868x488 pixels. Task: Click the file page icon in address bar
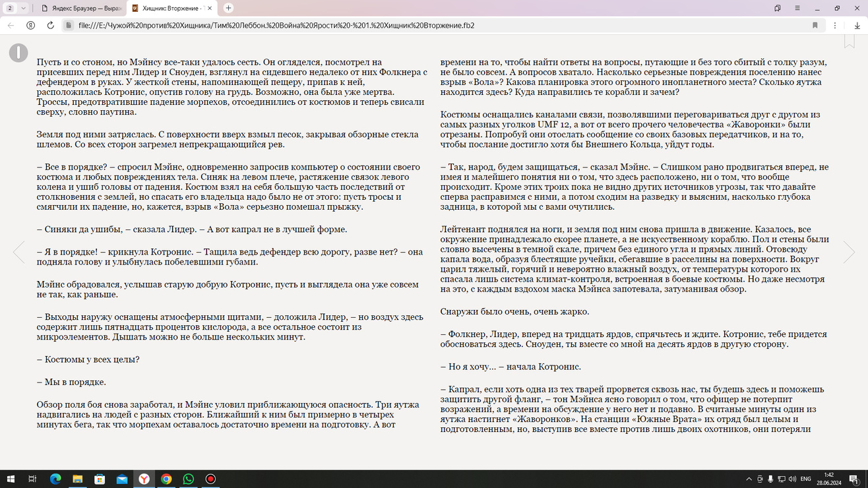68,25
